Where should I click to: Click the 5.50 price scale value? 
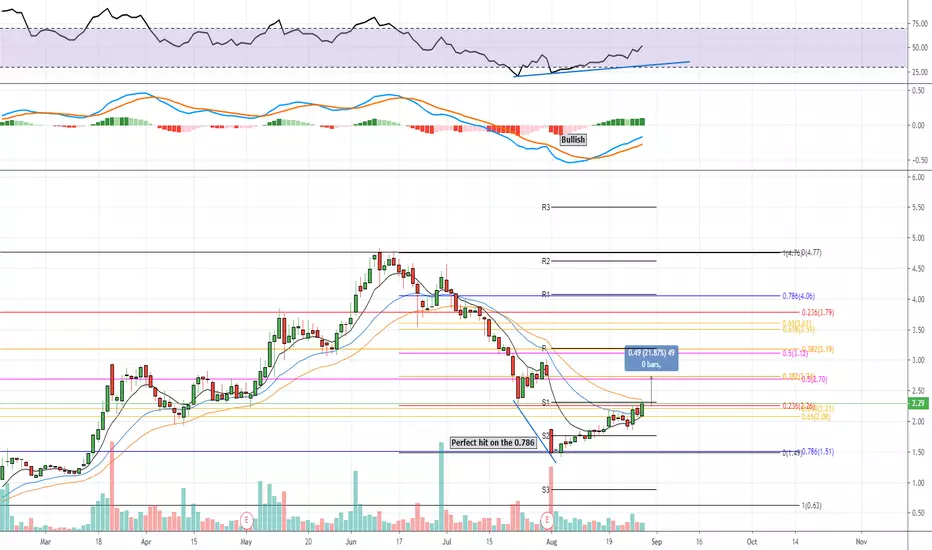click(x=920, y=208)
